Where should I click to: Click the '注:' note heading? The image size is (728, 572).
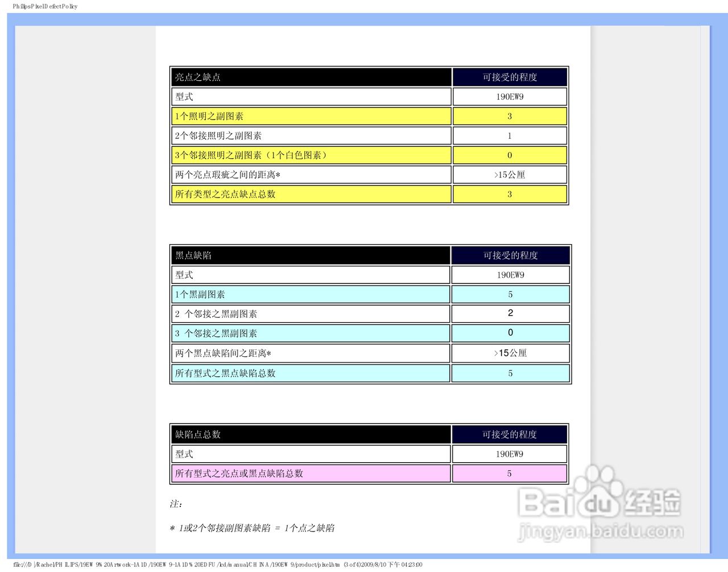(x=176, y=504)
